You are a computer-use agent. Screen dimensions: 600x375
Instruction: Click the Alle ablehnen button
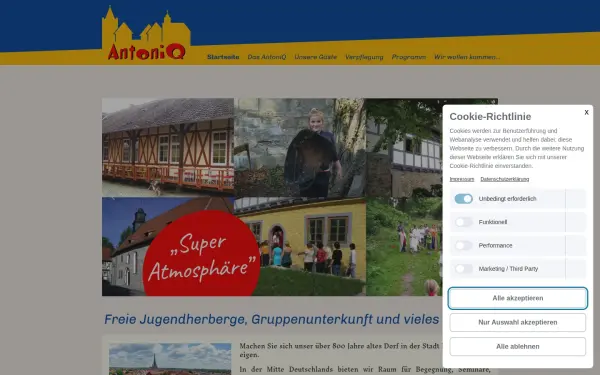coord(518,346)
